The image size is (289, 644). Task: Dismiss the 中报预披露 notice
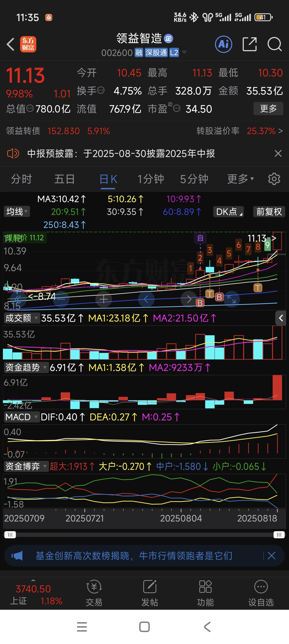[278, 153]
